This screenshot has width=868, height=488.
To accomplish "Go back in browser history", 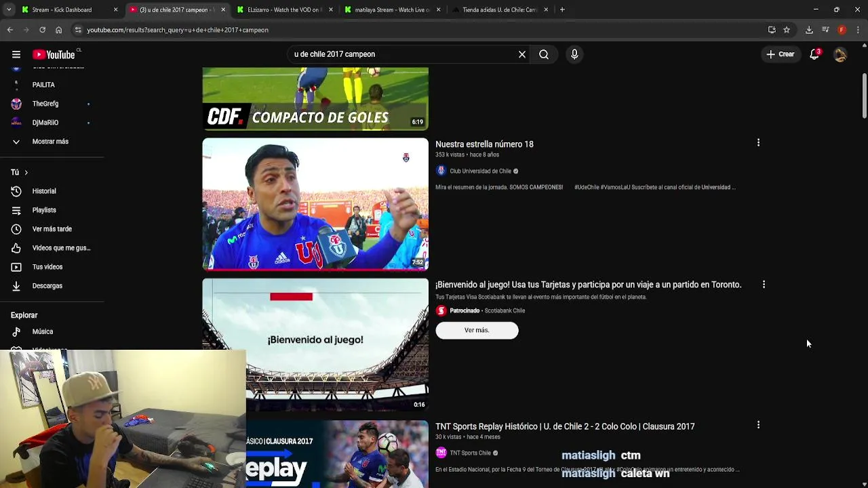I will 9,30.
